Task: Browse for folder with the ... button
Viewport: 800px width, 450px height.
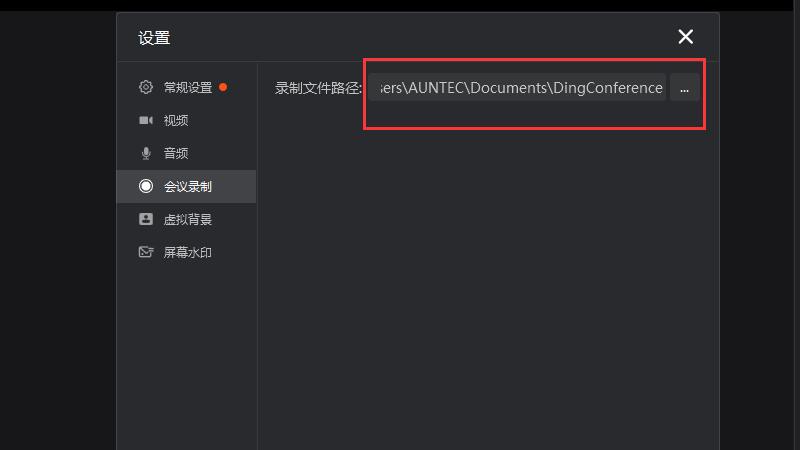Action: click(685, 88)
